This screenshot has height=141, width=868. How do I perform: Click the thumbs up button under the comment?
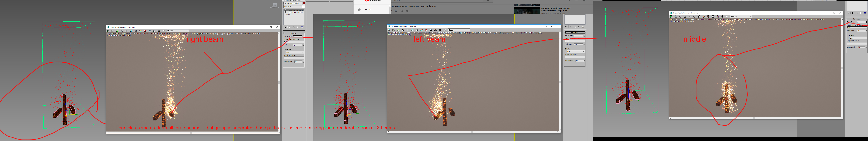tap(402, 11)
